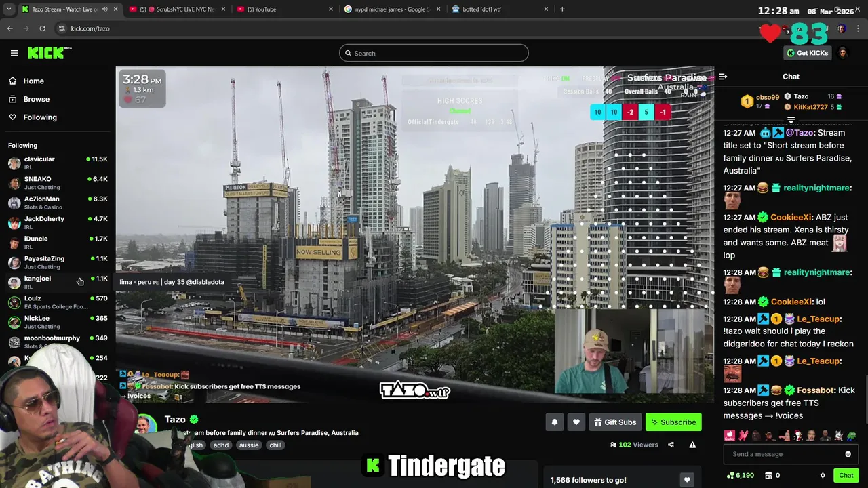The width and height of the screenshot is (868, 488).
Task: Open Ac7ionMan channel in Following list
Action: click(58, 203)
